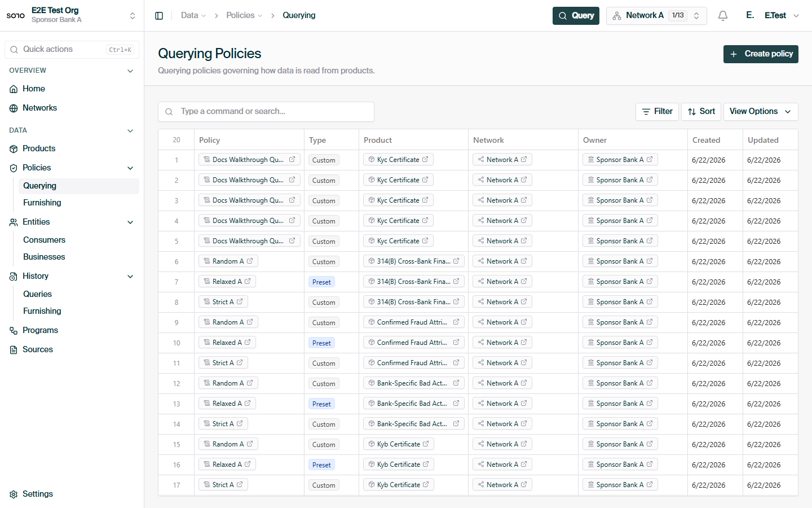
Task: Select Querying under Policies in sidebar
Action: click(79, 186)
